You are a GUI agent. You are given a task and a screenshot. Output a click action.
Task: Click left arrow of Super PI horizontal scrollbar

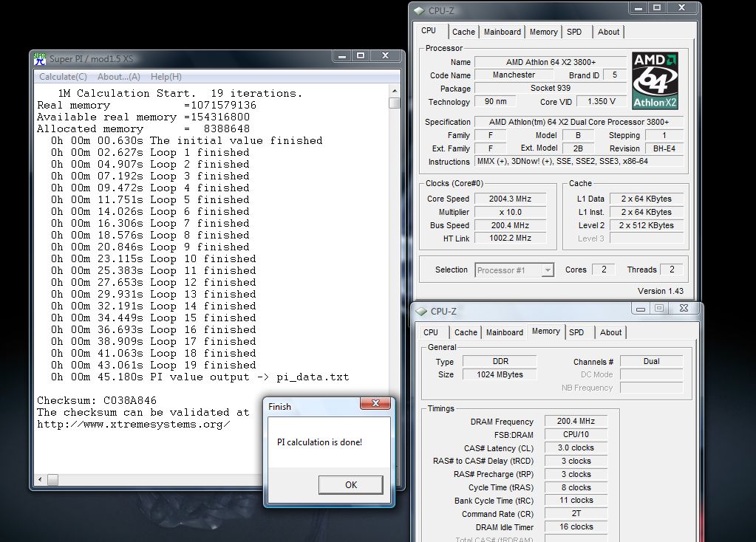[x=40, y=479]
